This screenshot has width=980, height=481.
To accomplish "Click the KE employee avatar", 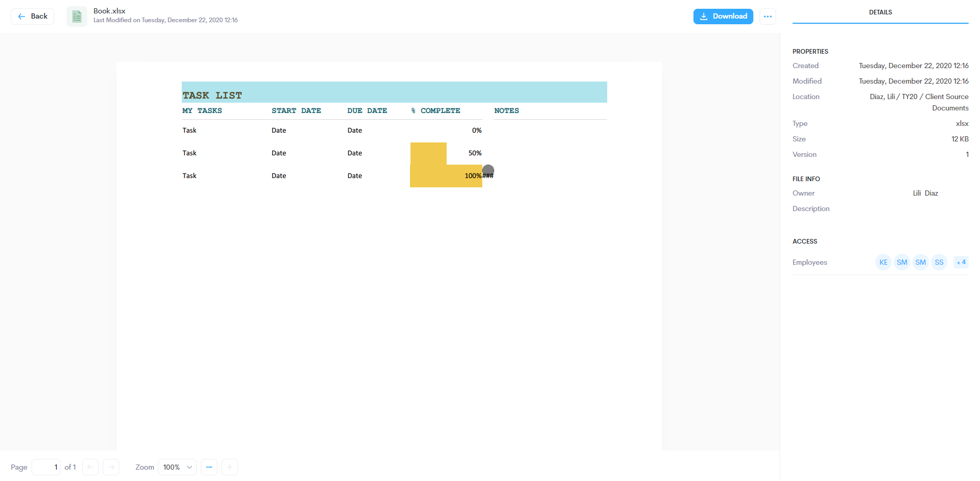I will pos(883,262).
